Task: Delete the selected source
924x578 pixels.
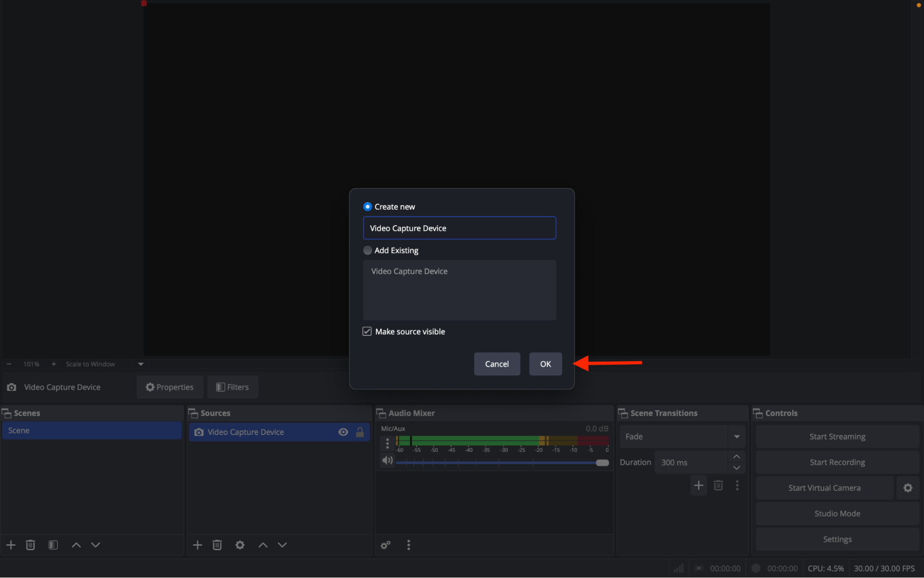Action: (217, 545)
